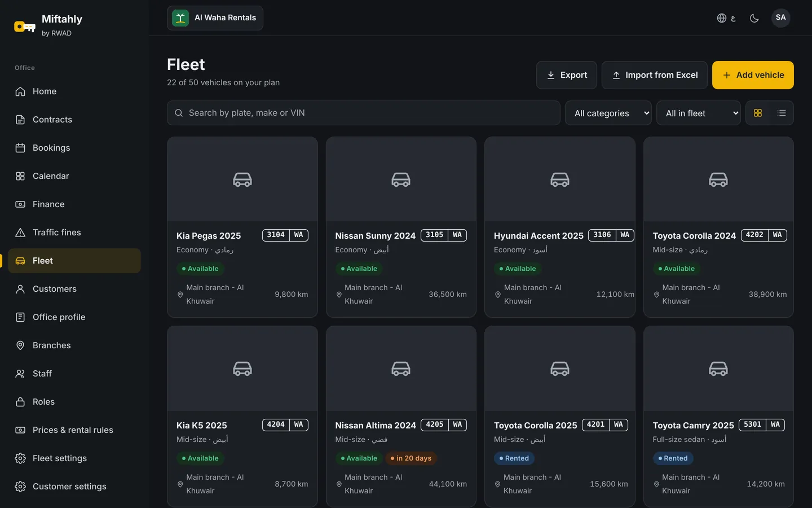Click the Customer settings gear icon
Viewport: 812px width, 508px height.
20,487
